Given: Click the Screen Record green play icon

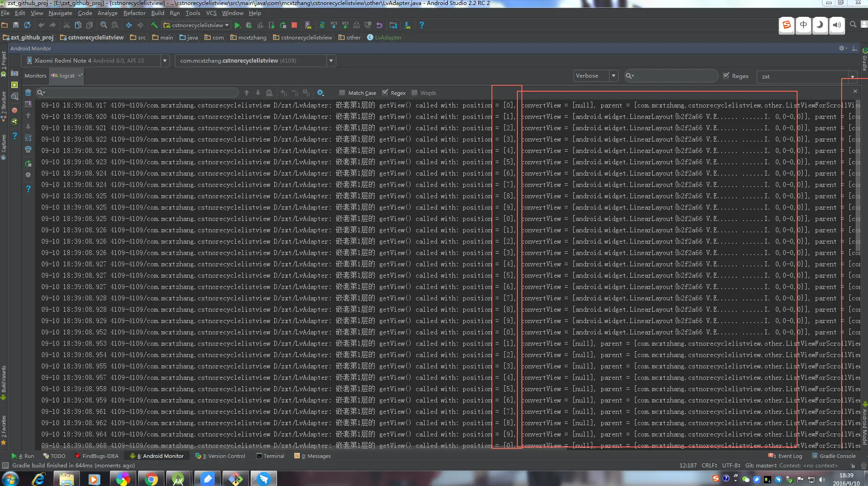Looking at the screenshot, I should coord(15,85).
